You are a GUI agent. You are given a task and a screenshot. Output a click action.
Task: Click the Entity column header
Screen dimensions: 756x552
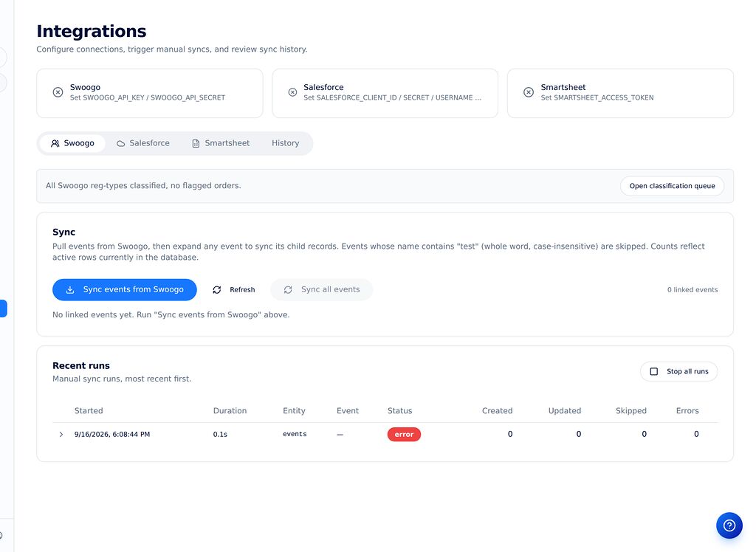point(294,411)
